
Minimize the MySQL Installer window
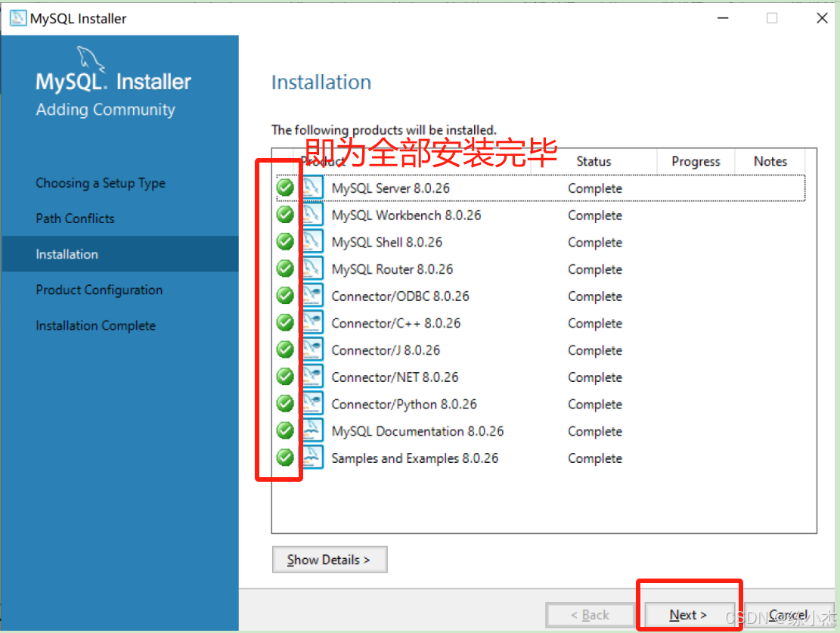(723, 18)
